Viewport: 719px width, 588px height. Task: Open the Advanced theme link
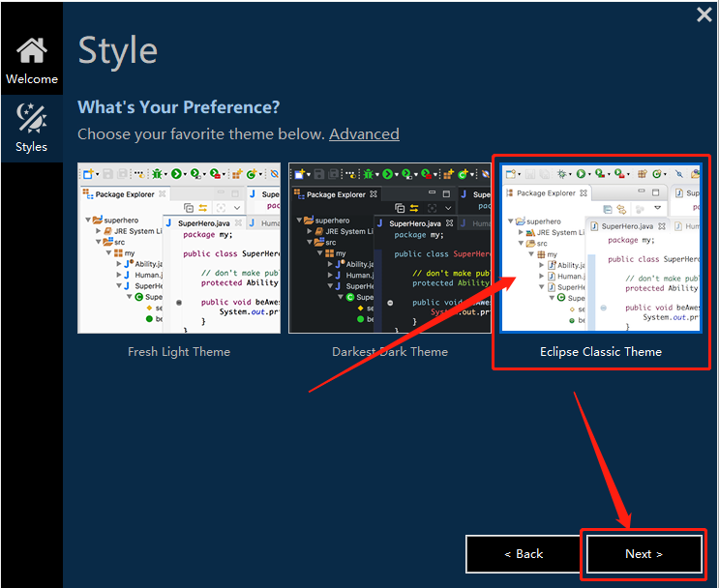pos(364,133)
